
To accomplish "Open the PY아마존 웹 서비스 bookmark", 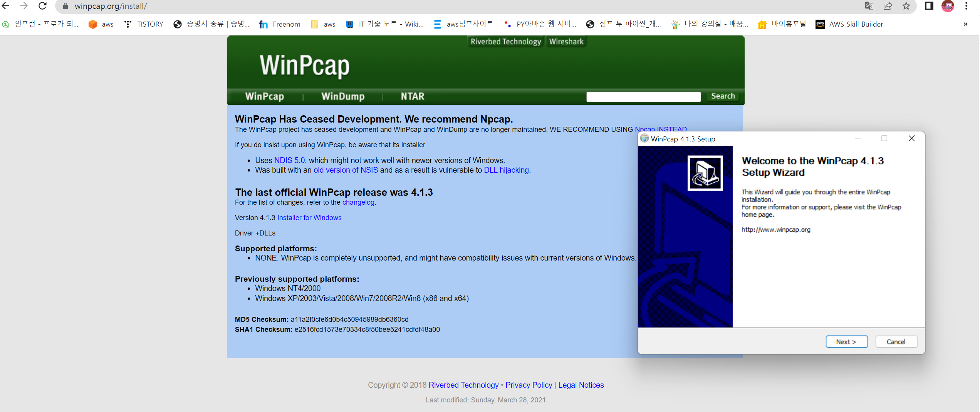I will pyautogui.click(x=540, y=24).
